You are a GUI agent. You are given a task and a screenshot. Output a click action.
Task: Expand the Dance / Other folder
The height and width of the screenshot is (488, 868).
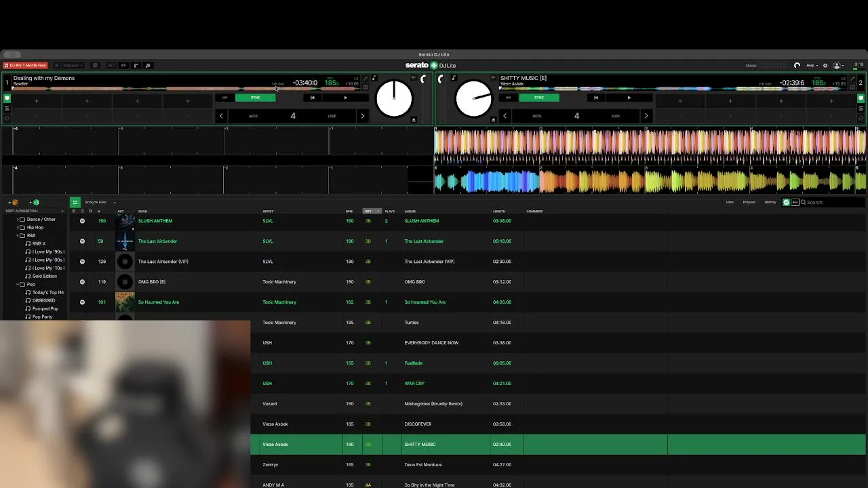click(18, 220)
